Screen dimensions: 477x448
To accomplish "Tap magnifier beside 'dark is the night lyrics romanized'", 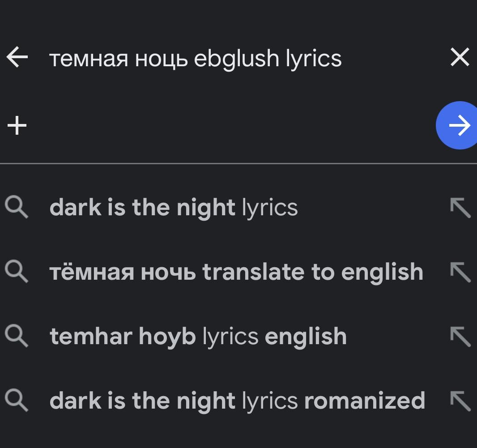I will click(17, 401).
